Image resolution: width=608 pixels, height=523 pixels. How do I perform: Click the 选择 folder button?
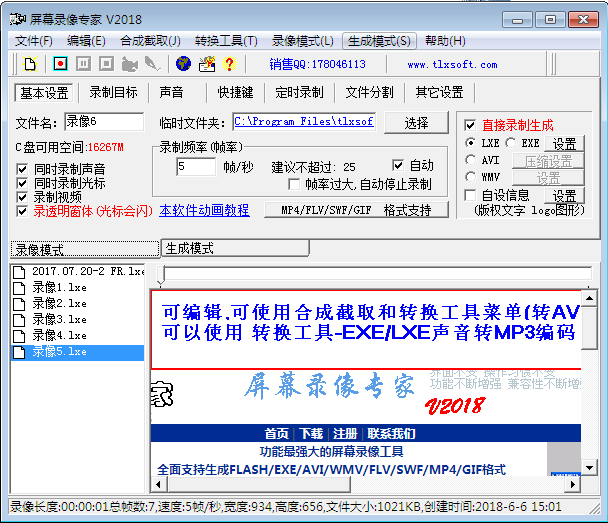(x=416, y=123)
